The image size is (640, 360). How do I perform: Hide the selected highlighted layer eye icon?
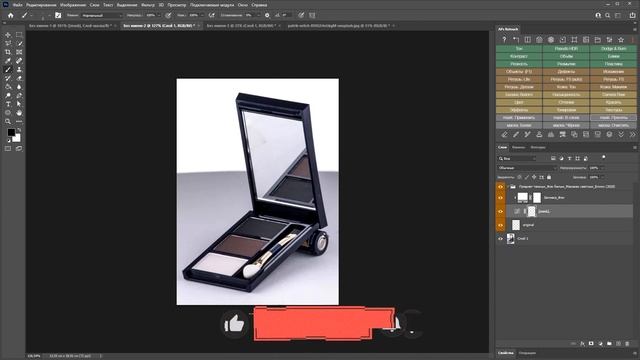pyautogui.click(x=500, y=211)
